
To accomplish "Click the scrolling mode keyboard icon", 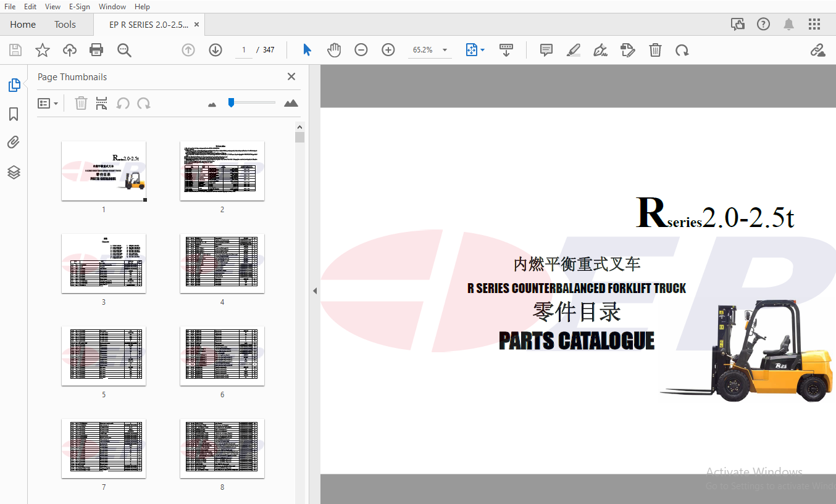I will point(506,50).
